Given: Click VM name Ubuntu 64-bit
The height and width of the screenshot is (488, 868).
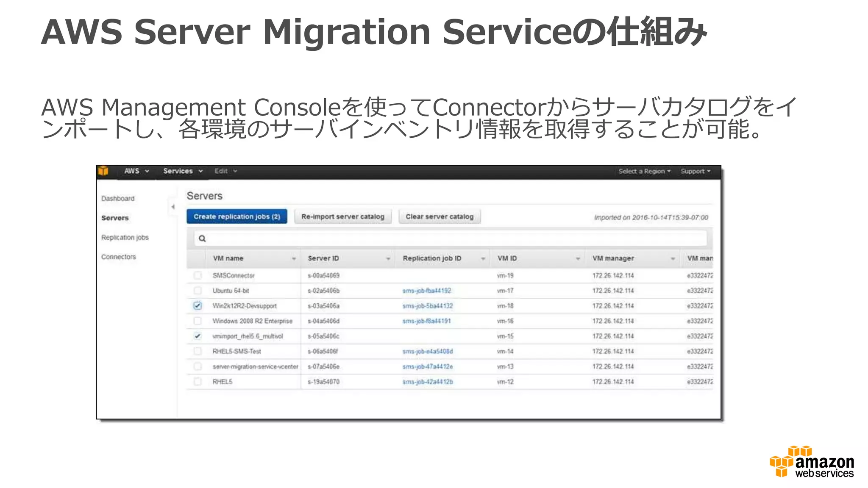Looking at the screenshot, I should [x=231, y=291].
